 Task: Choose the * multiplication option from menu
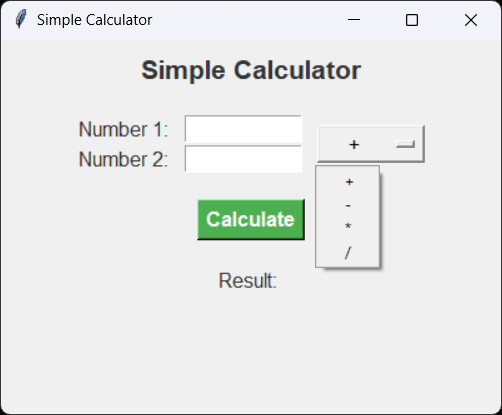click(348, 228)
